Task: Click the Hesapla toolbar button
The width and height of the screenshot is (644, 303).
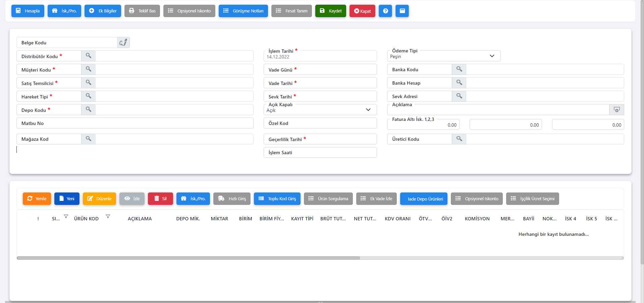Action: tap(28, 11)
